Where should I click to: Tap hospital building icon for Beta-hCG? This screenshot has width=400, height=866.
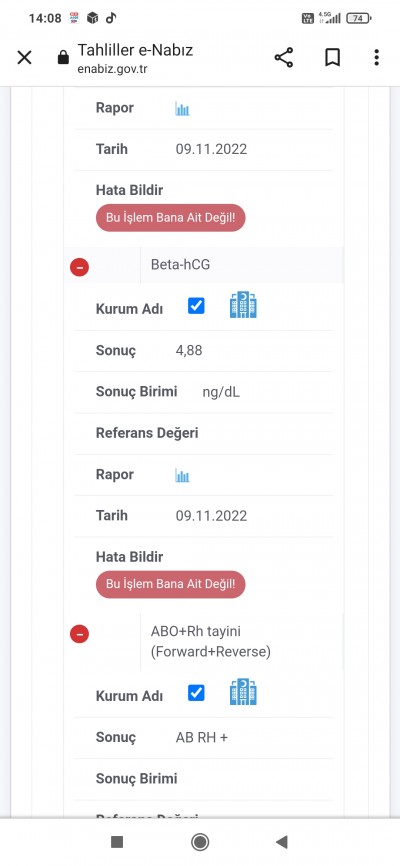point(243,305)
